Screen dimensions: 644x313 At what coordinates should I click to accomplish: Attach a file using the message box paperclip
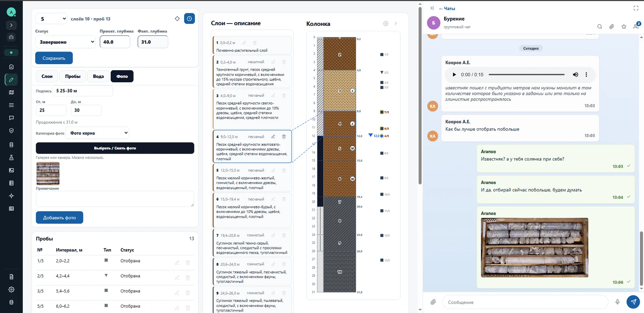click(433, 302)
